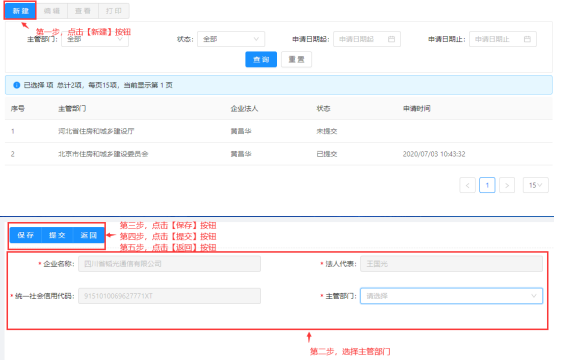Click the 申请日期止 end date field
Screen dimensions: 581x360
(503, 39)
